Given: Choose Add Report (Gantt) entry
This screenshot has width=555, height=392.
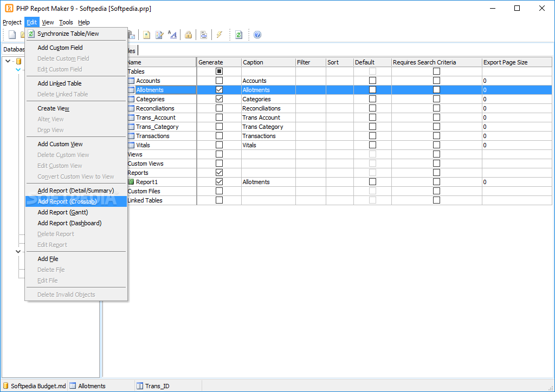Looking at the screenshot, I should [76, 212].
